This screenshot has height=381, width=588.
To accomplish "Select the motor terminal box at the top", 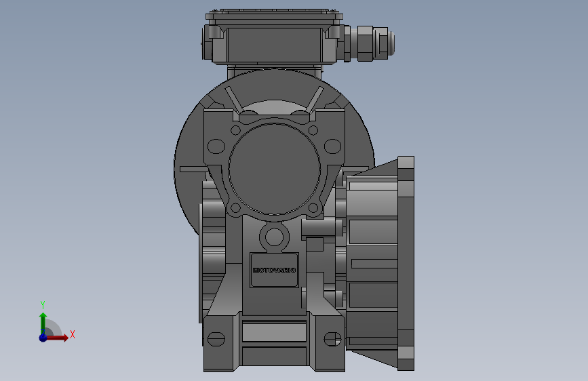I will pyautogui.click(x=274, y=37).
